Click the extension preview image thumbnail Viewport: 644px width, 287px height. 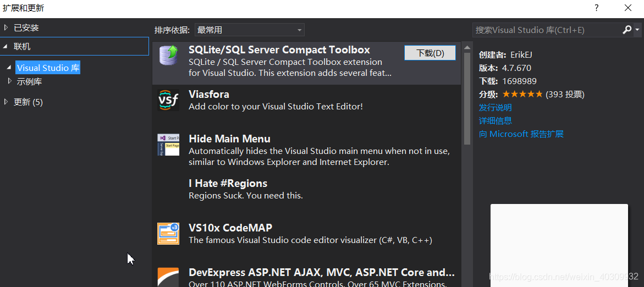coord(559,246)
